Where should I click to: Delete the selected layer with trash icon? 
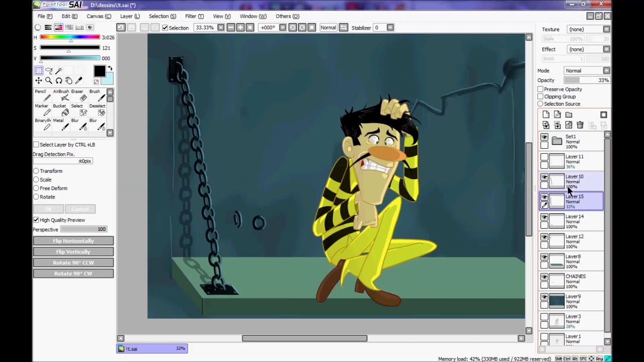[x=580, y=125]
